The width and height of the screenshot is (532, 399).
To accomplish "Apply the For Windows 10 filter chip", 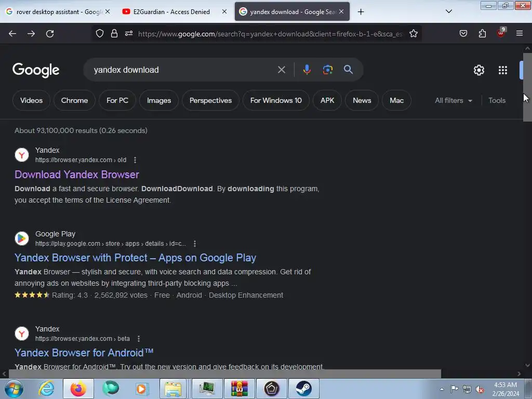I will pyautogui.click(x=276, y=100).
